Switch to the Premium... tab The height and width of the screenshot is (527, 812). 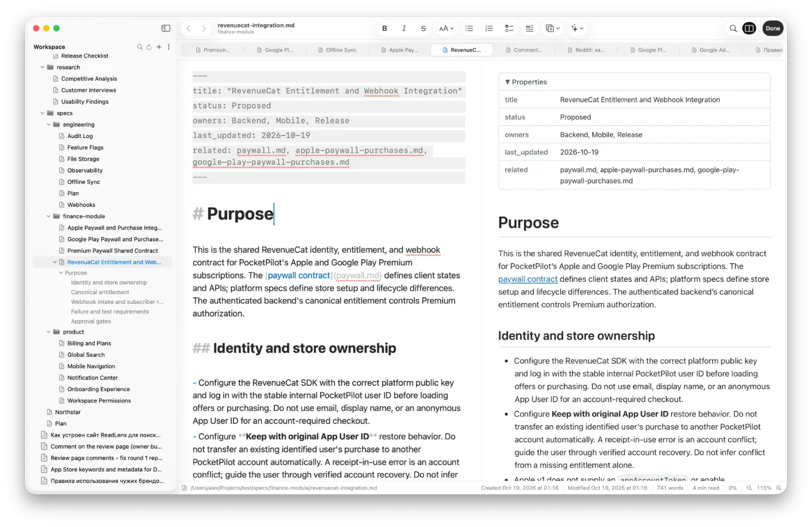coord(212,50)
